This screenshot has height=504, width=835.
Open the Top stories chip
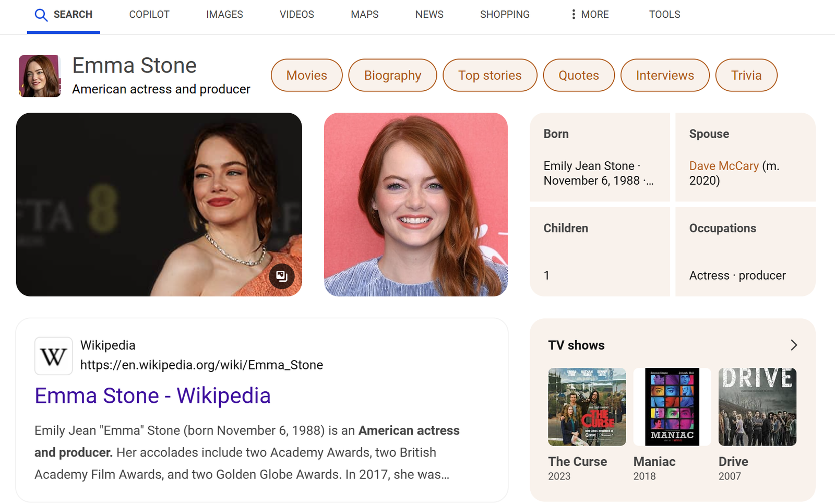(490, 76)
